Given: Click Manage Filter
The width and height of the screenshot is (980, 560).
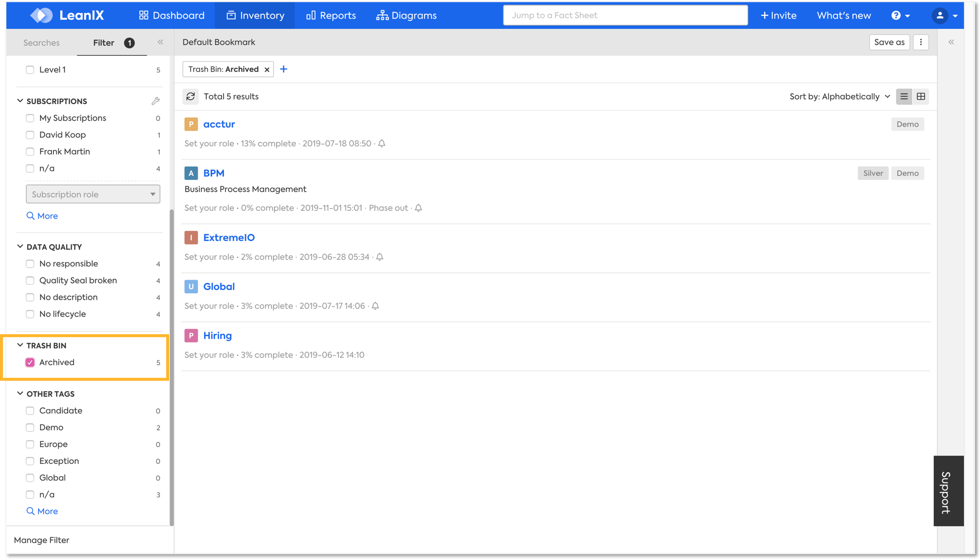Looking at the screenshot, I should click(42, 540).
